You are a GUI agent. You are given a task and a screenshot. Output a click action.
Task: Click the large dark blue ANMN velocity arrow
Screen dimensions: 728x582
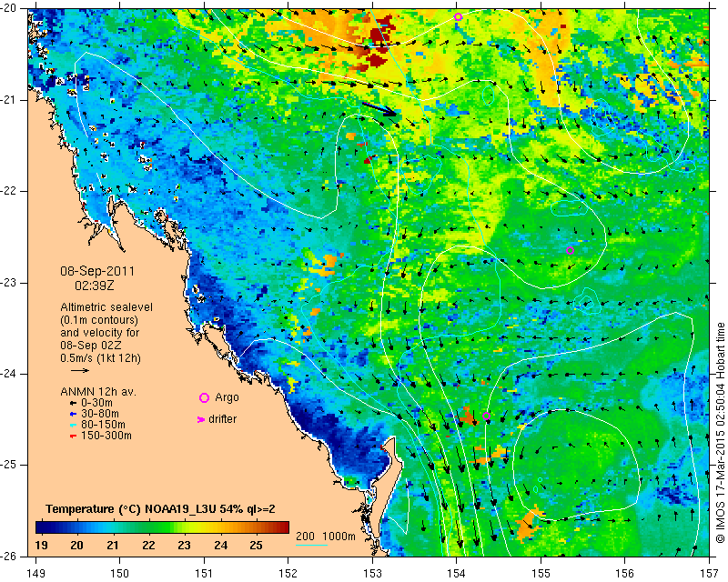pos(379,109)
